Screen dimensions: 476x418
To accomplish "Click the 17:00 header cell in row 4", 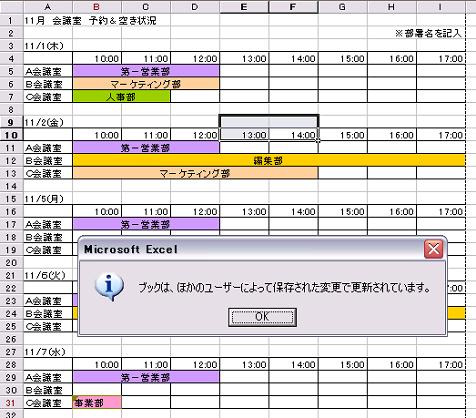I will pos(441,58).
